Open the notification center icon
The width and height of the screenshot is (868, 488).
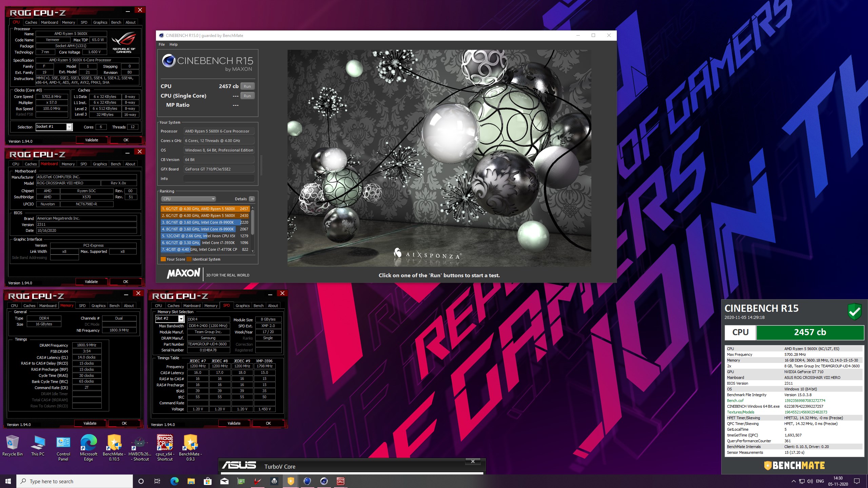pos(857,481)
